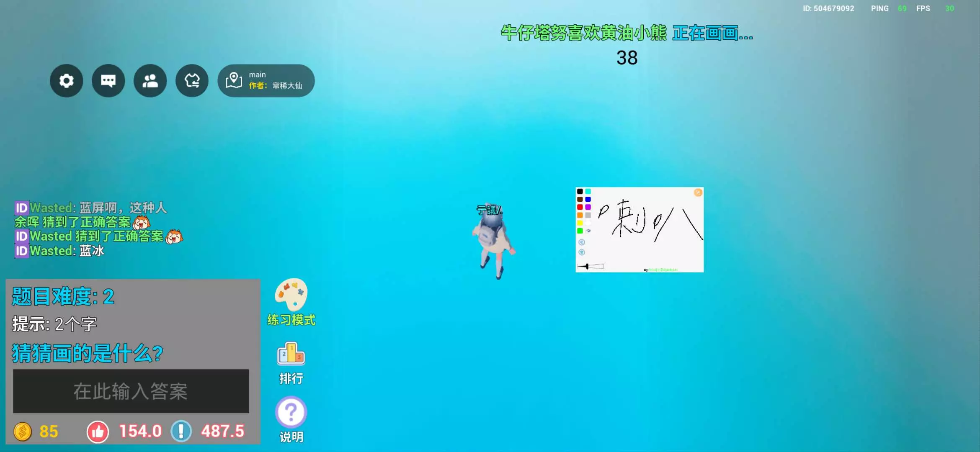Screen dimensions: 980x452
Task: Select the eraser tool in drawing board
Action: tap(588, 231)
